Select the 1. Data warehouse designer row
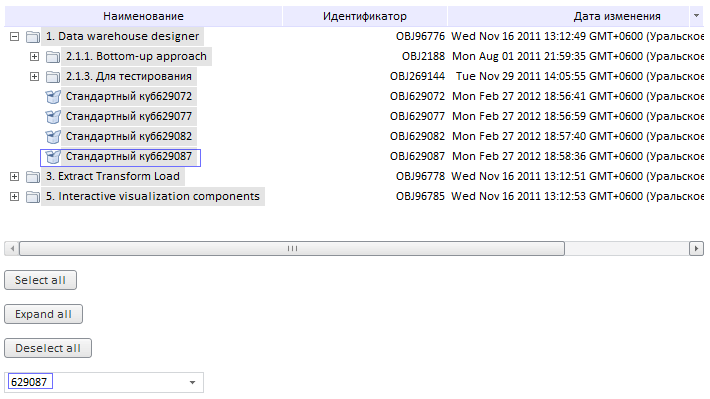Image resolution: width=710 pixels, height=399 pixels. click(122, 36)
